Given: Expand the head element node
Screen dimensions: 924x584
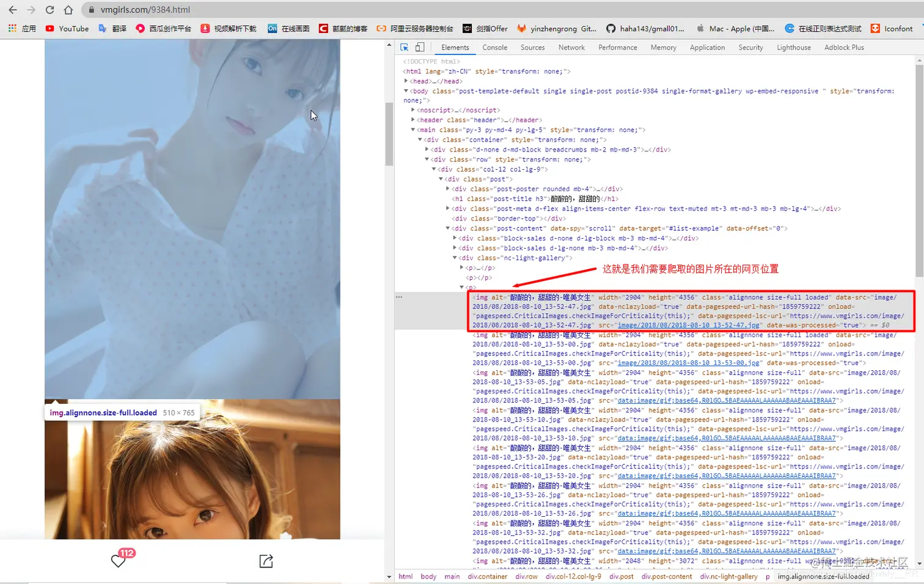Looking at the screenshot, I should 406,81.
